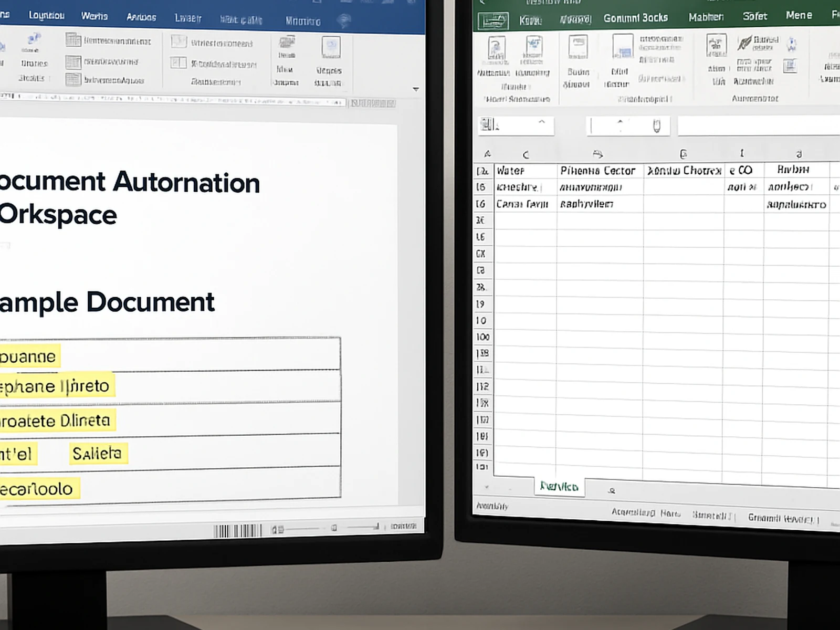The image size is (840, 630).
Task: Click the large page icon in Word ribbon
Action: (x=331, y=47)
